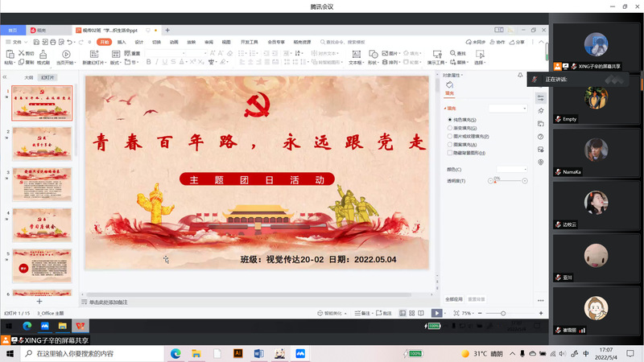Enable the 隐藏背景图形 checkbox
The width and height of the screenshot is (644, 362).
point(449,152)
